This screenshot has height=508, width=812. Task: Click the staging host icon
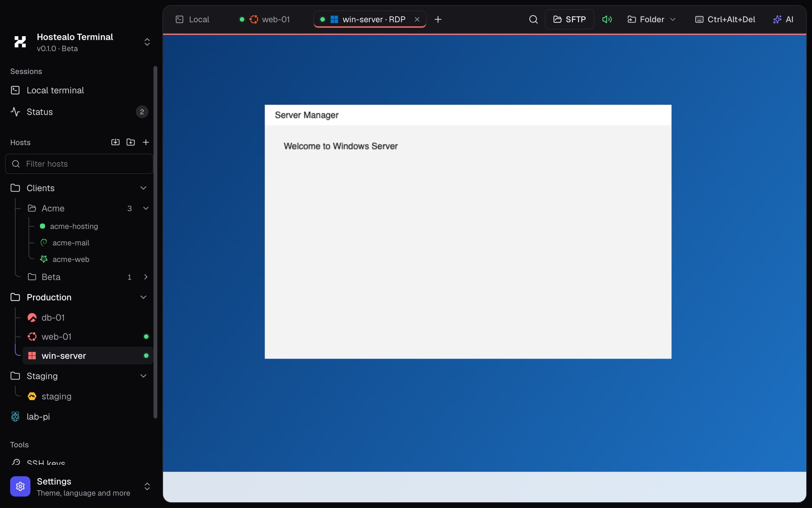tap(32, 397)
